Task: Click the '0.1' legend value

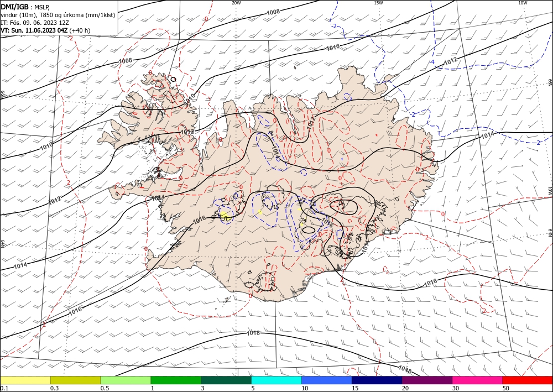Action: pos(4,388)
